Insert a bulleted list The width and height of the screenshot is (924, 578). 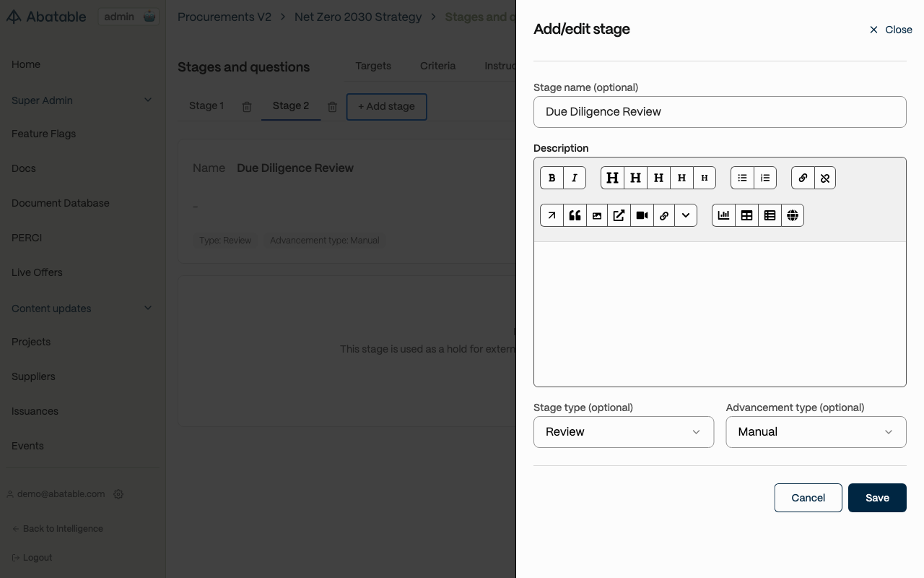click(x=742, y=178)
